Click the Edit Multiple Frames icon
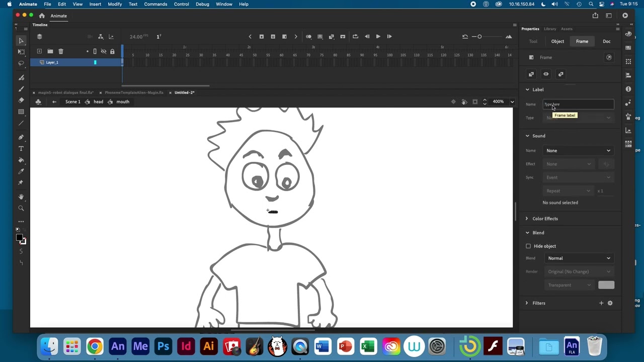This screenshot has width=644, height=362. coord(320,36)
